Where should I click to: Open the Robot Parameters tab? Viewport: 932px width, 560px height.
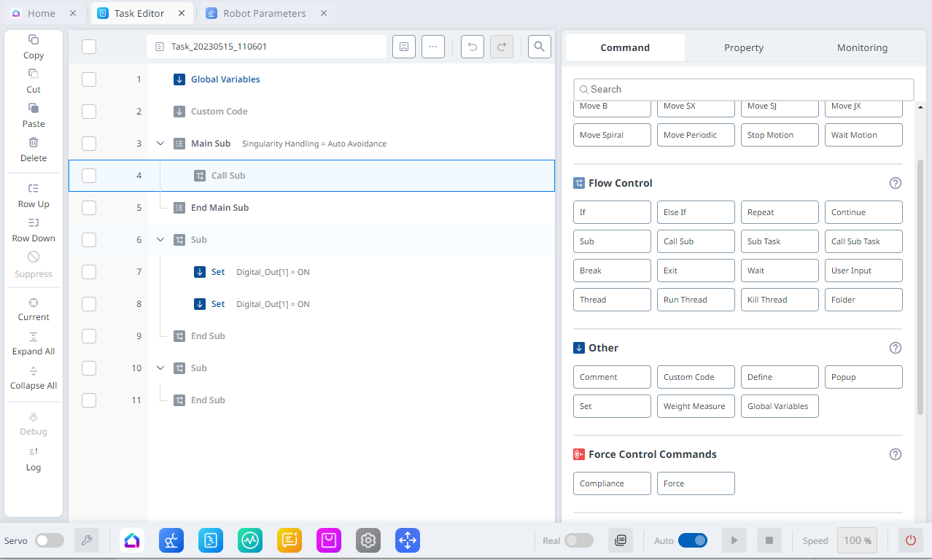264,13
